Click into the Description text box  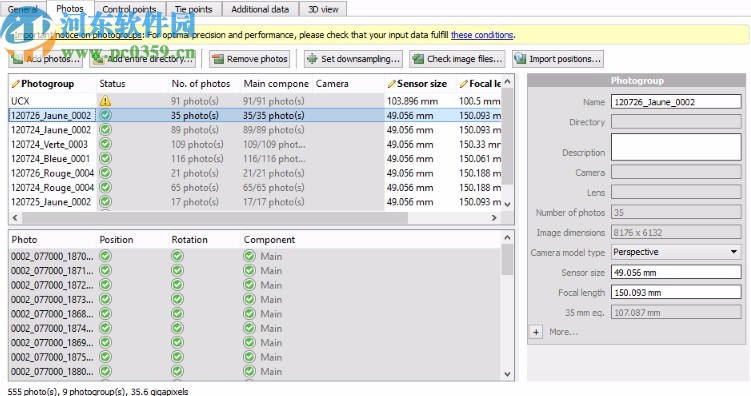pyautogui.click(x=676, y=147)
